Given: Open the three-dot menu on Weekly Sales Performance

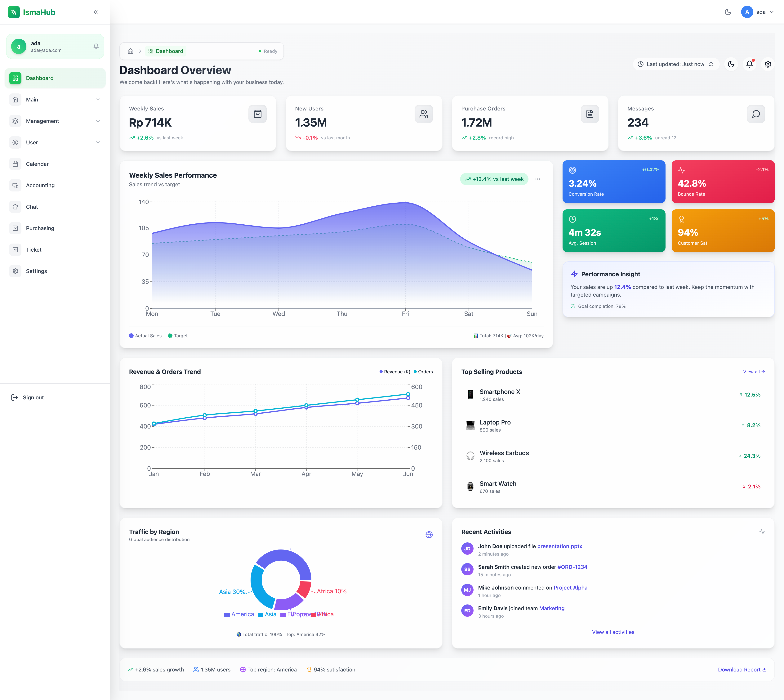Looking at the screenshot, I should 537,179.
